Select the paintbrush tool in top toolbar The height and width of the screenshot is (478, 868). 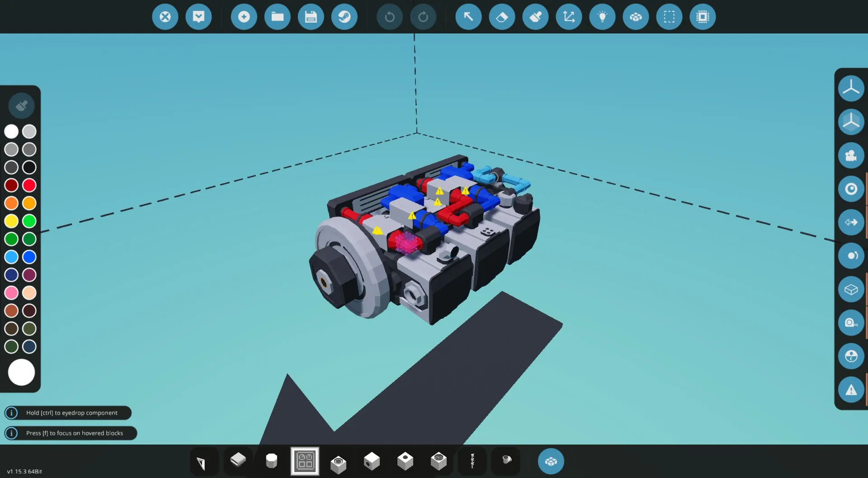tap(535, 17)
